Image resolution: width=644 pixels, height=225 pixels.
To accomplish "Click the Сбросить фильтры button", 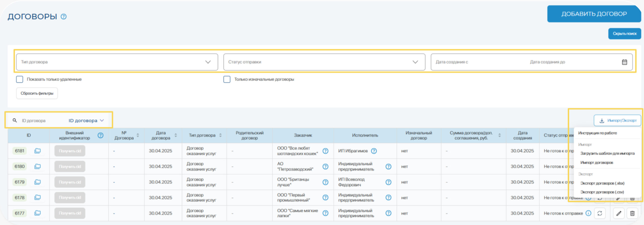I will (37, 93).
